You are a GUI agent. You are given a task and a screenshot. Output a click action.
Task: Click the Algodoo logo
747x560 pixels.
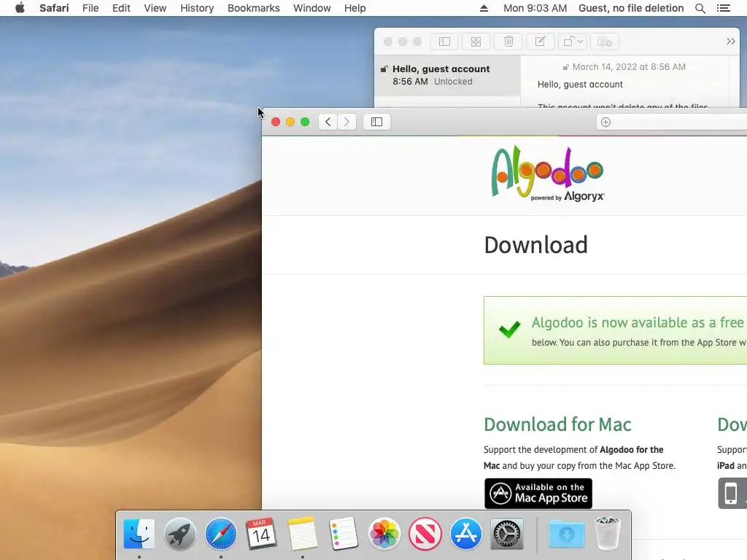[548, 174]
